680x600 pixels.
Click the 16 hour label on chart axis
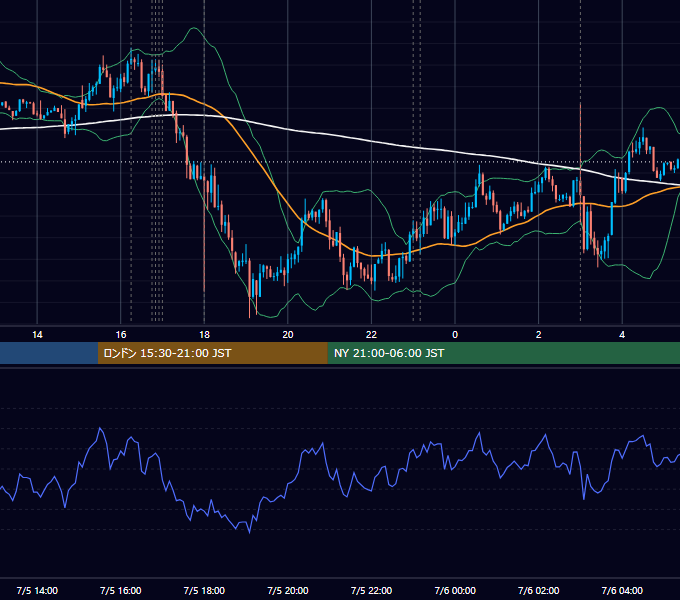tap(121, 335)
